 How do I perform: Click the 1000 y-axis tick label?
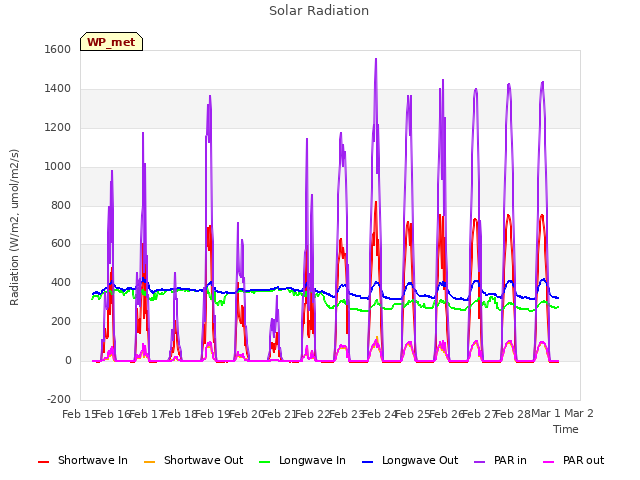[x=58, y=167]
